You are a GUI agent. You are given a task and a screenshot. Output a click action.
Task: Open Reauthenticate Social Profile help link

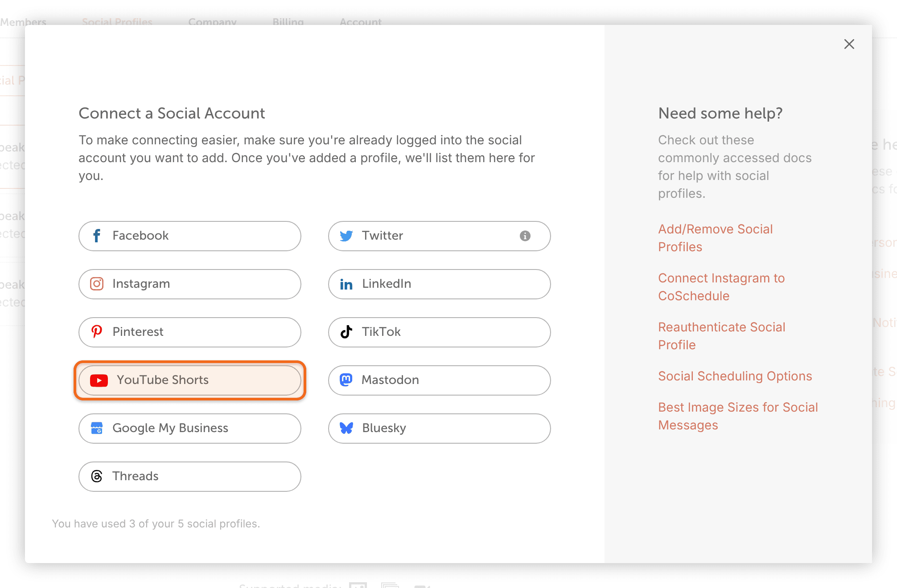(x=722, y=336)
